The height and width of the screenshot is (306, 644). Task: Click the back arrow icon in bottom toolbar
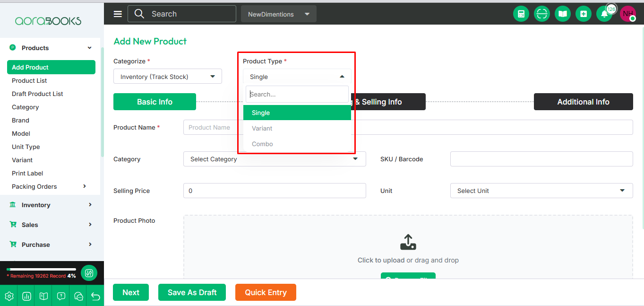coord(95,296)
